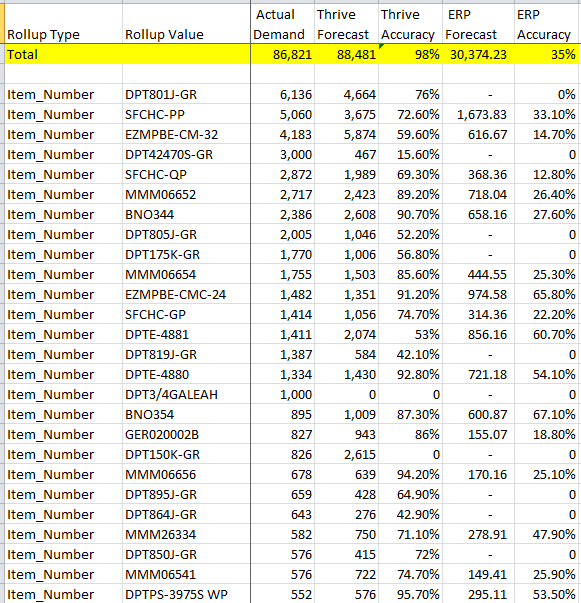
Task: Select total actual demand 86,821
Action: click(x=283, y=54)
